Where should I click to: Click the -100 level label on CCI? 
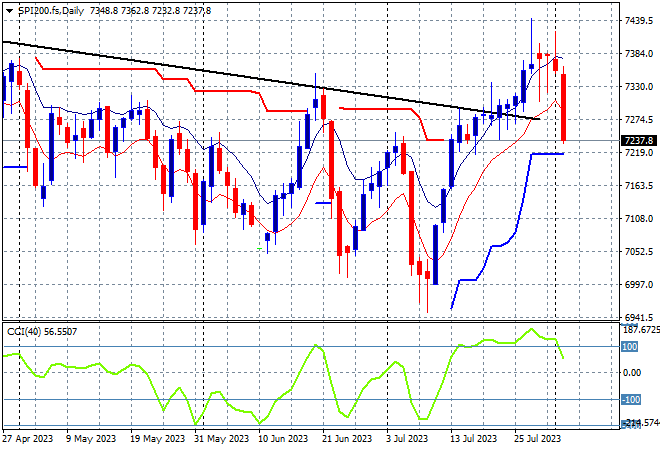631,399
